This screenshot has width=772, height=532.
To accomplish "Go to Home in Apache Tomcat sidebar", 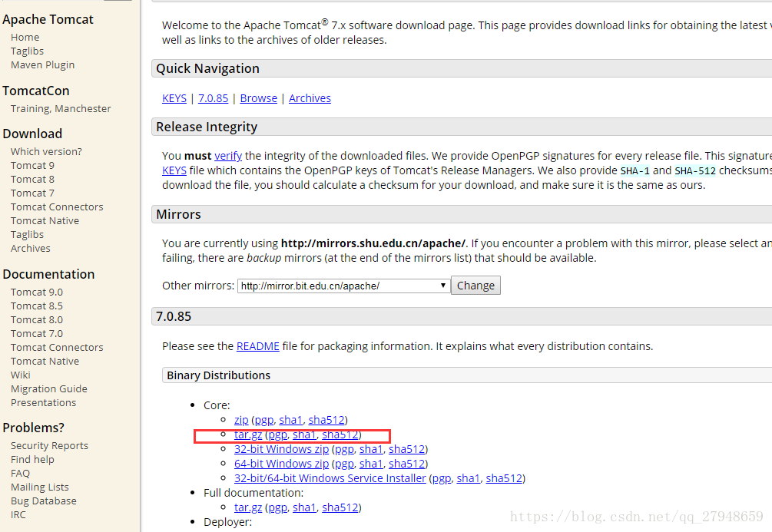I will tap(25, 38).
